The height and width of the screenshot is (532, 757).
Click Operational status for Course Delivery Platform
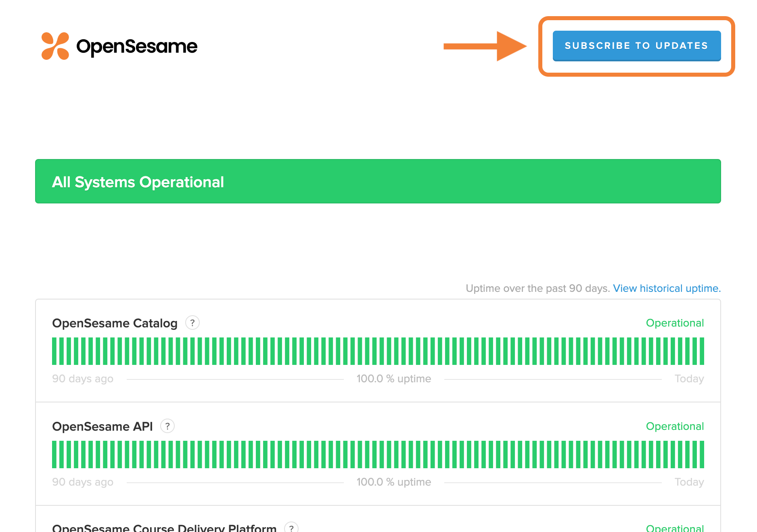(675, 528)
